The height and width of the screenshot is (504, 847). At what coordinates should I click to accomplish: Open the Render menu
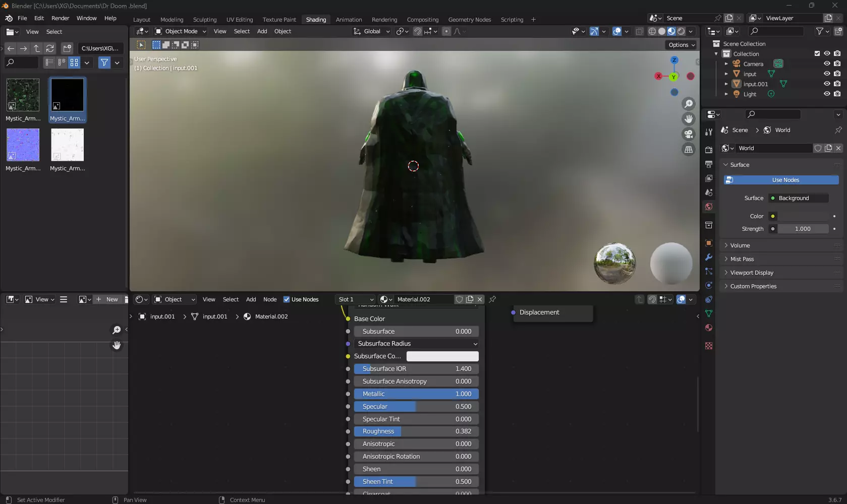60,18
